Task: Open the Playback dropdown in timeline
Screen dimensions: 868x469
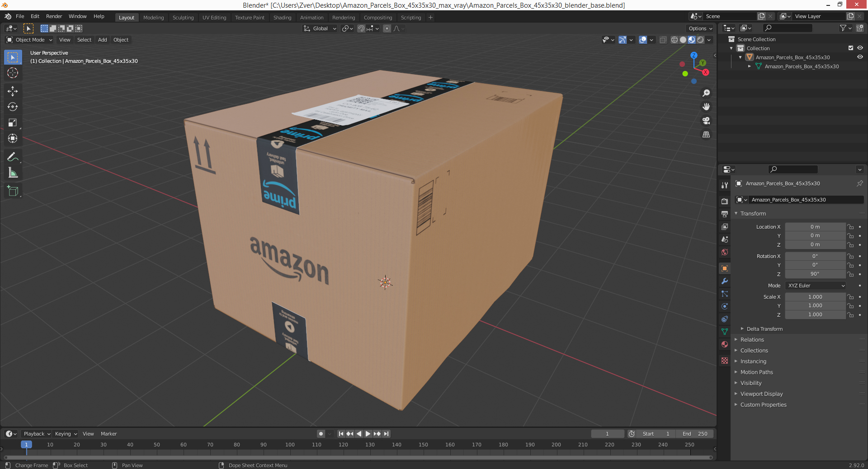Action: (x=37, y=434)
